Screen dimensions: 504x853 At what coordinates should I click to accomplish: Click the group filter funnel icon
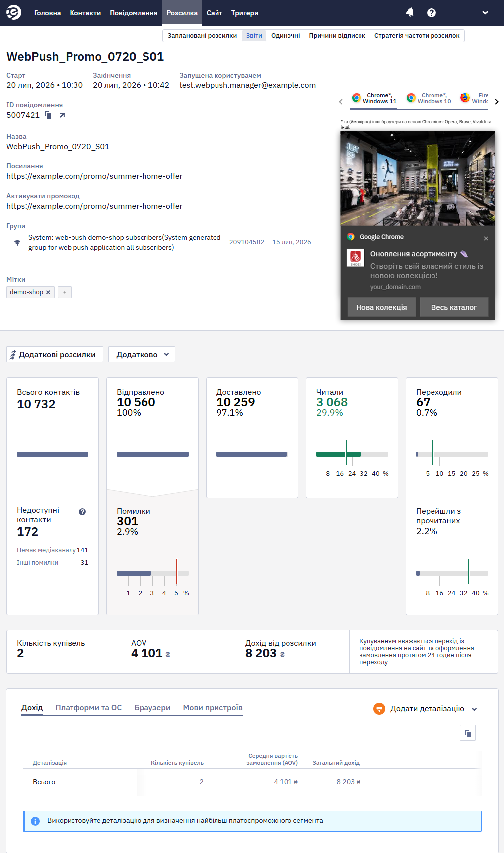pos(17,243)
